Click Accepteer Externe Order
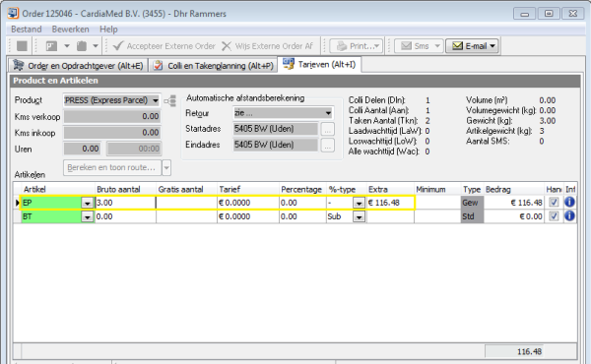Screen dimensions: 591x364 point(164,46)
